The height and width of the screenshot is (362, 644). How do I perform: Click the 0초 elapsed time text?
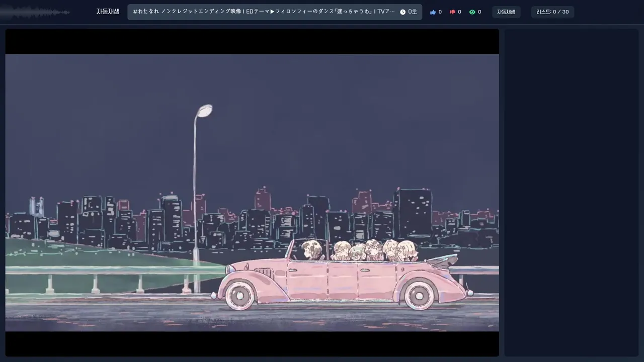pos(413,12)
